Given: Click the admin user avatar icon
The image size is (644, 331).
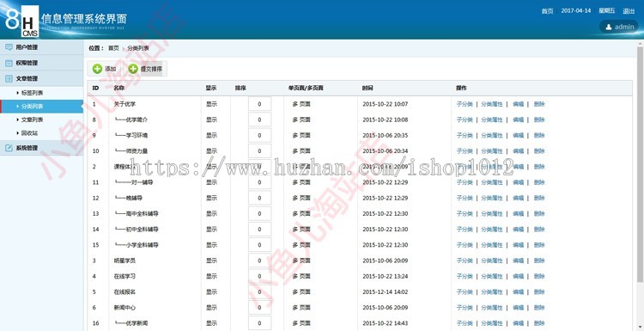Looking at the screenshot, I should [608, 28].
